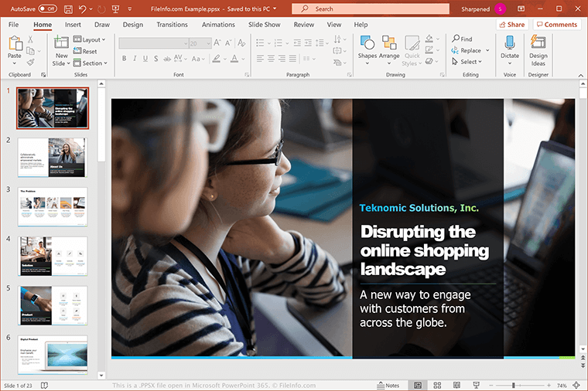
Task: Click the New Slide icon
Action: click(61, 42)
